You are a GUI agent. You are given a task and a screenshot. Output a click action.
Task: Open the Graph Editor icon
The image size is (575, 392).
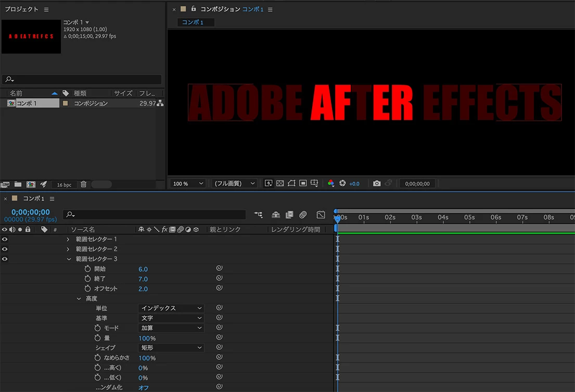point(321,215)
